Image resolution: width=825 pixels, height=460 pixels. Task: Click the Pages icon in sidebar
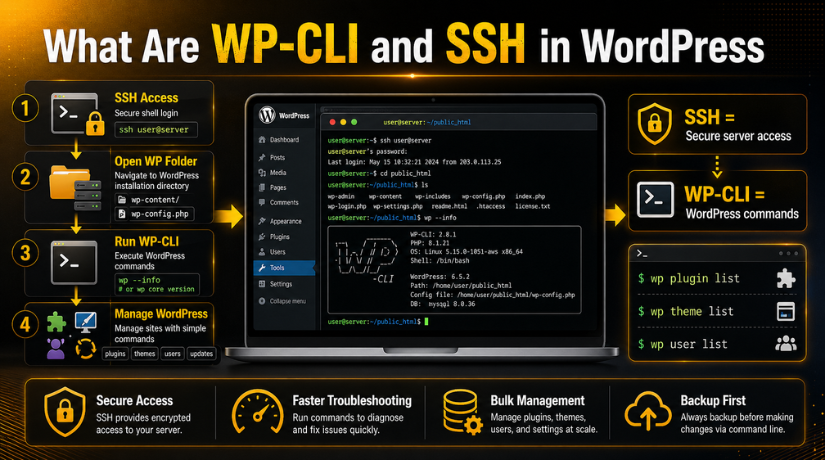[x=262, y=187]
